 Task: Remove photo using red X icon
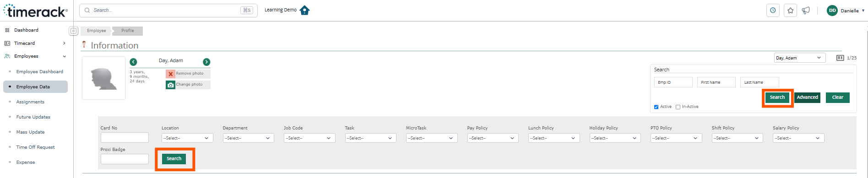[170, 74]
